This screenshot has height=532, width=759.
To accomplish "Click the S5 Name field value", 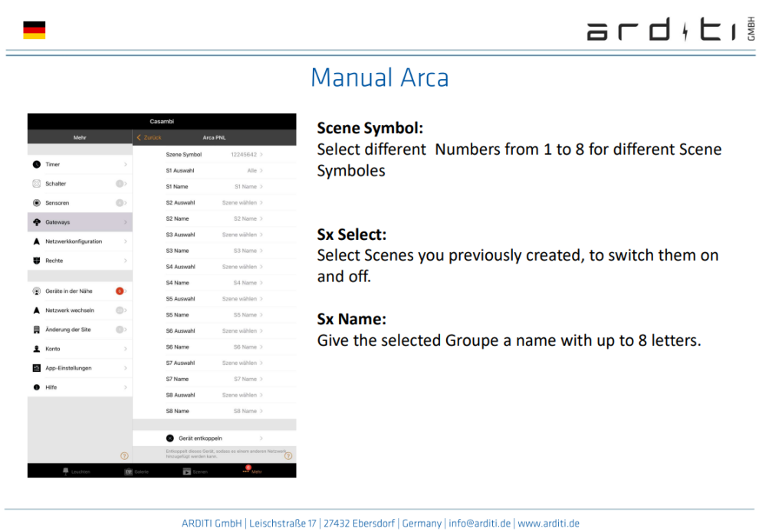I will pos(245,315).
